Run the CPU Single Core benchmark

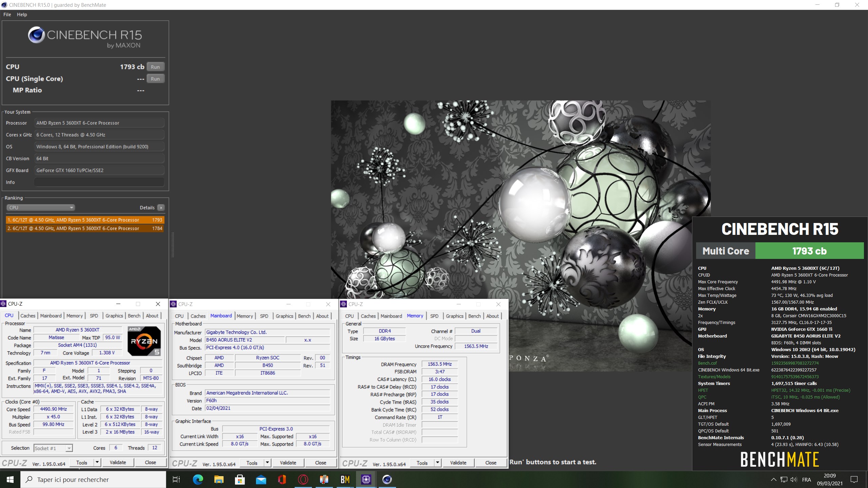pyautogui.click(x=155, y=79)
